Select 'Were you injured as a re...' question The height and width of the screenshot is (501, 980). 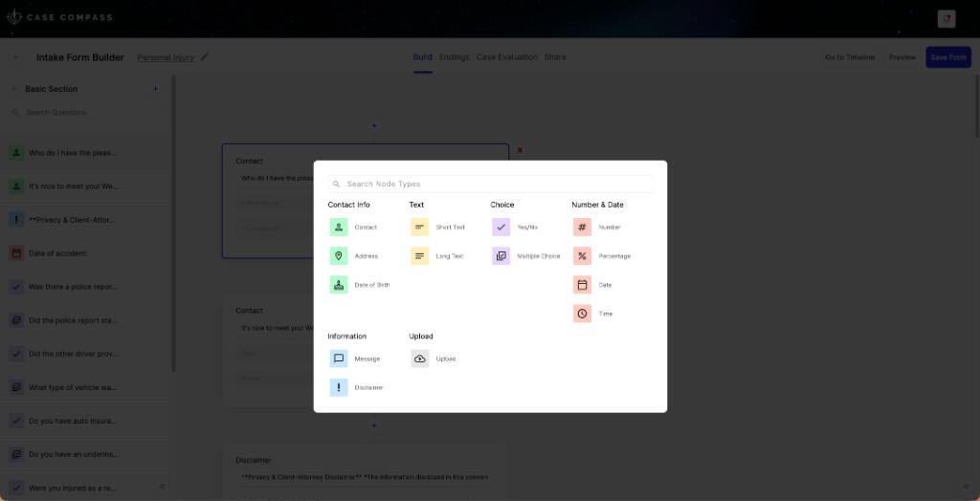(x=85, y=488)
